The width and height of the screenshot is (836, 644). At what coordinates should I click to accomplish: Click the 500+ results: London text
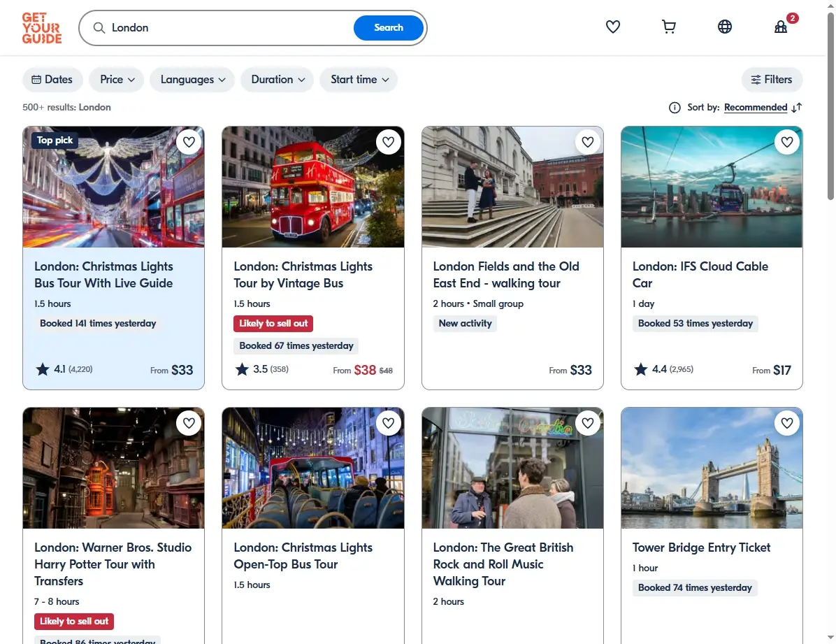click(x=66, y=107)
